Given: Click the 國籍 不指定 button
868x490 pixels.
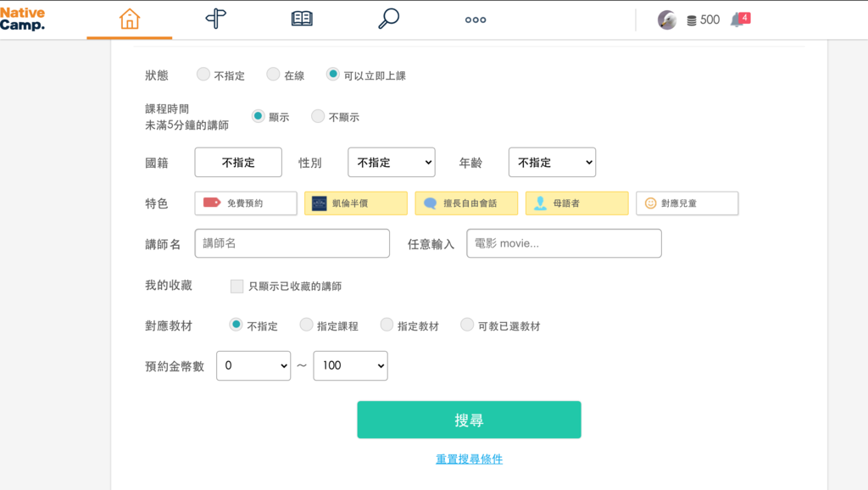Looking at the screenshot, I should (238, 162).
